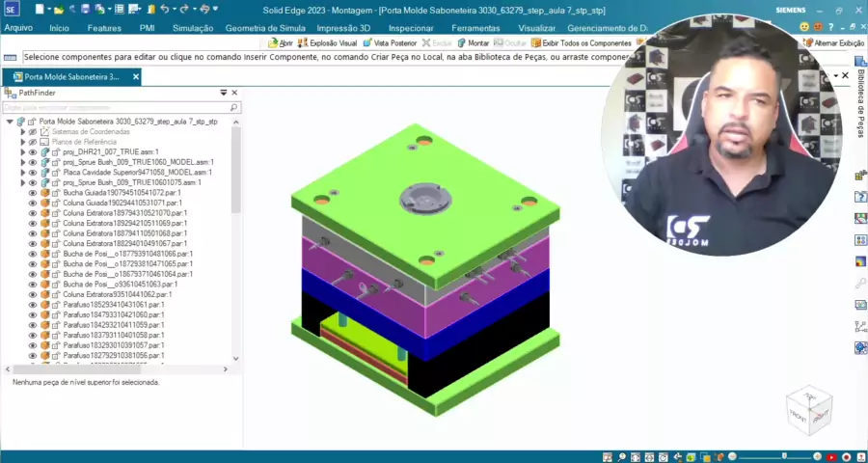Open the PathFinder panel options dropdown arrow
The width and height of the screenshot is (868, 463).
click(223, 93)
